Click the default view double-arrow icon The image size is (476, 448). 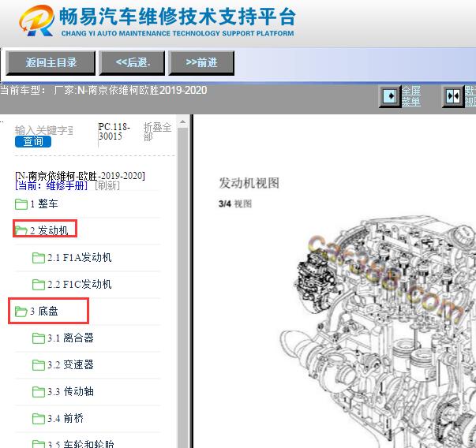point(453,96)
